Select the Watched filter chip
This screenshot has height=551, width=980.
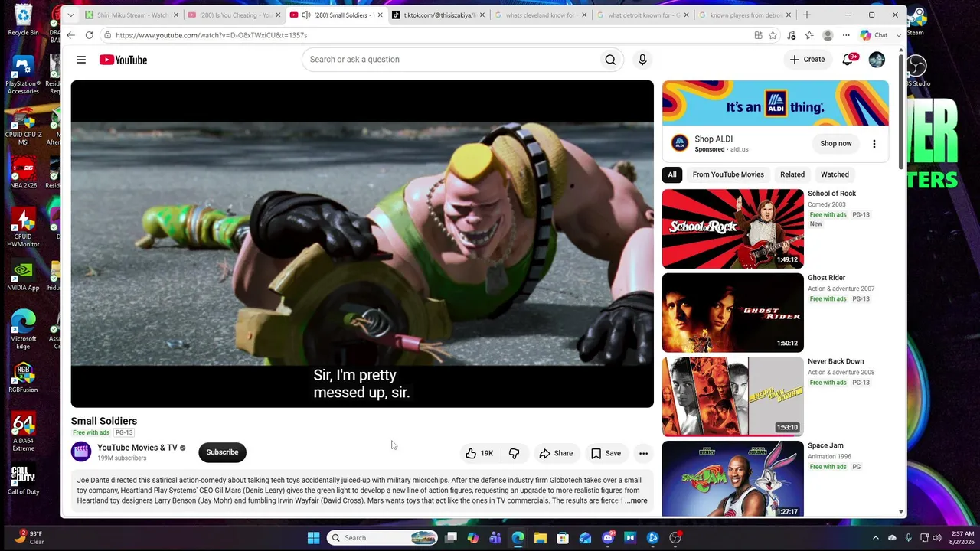pyautogui.click(x=835, y=174)
